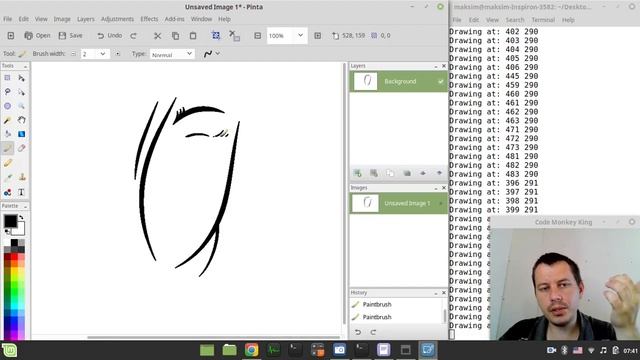
Task: Click the Crop to Selection icon
Action: point(216,36)
